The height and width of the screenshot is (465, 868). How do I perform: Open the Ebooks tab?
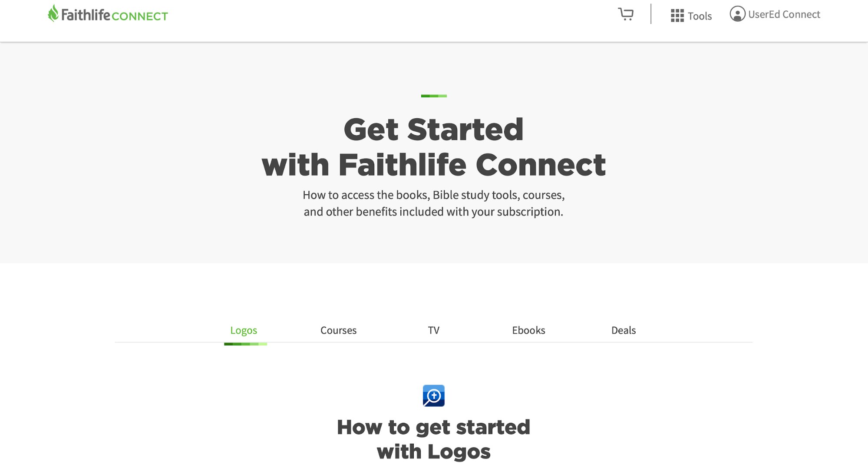(x=528, y=330)
